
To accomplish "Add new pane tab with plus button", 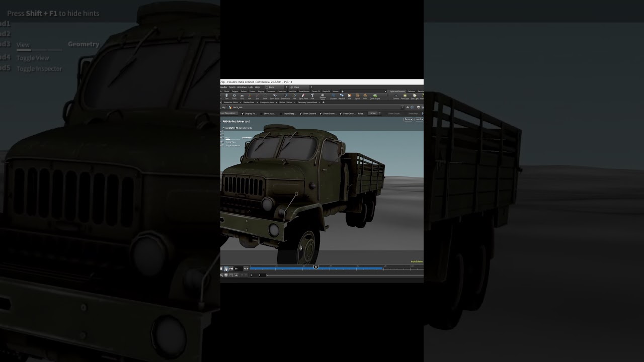I will click(324, 102).
